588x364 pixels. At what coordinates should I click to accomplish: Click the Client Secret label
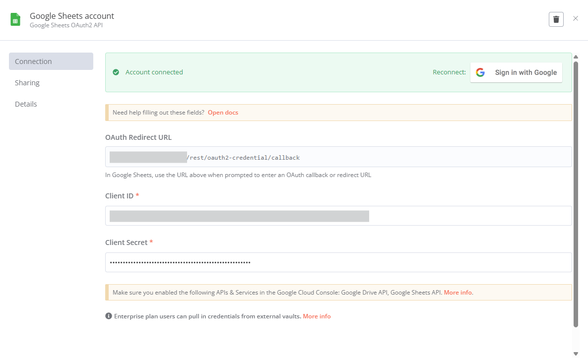point(127,242)
